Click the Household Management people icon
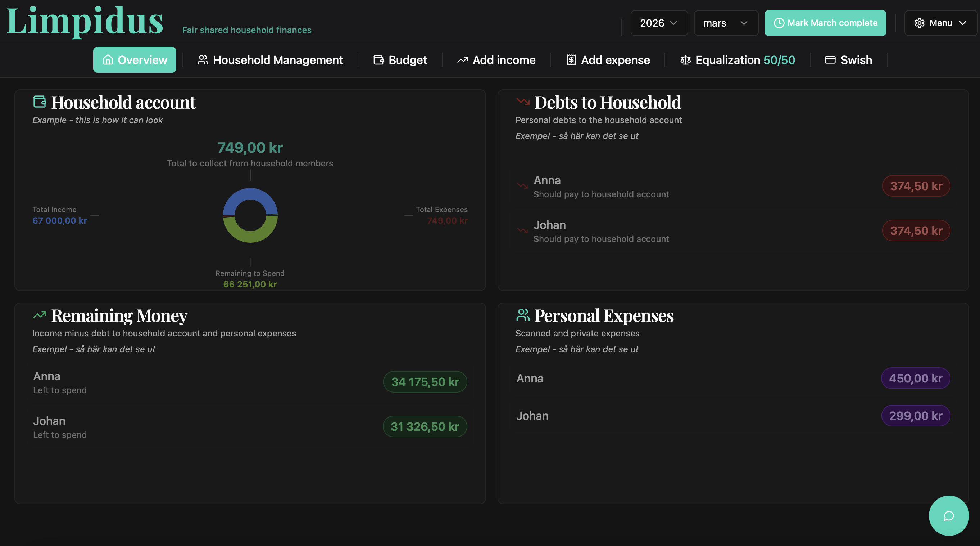 click(203, 60)
